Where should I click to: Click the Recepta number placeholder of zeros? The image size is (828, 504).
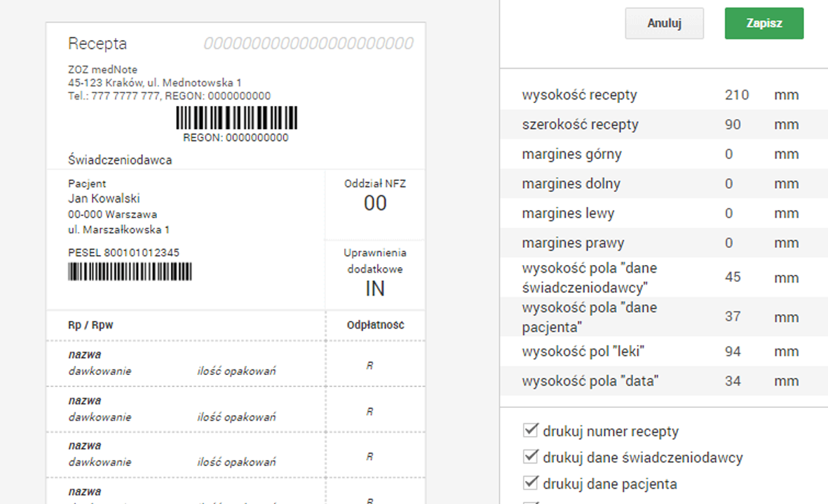click(x=308, y=43)
